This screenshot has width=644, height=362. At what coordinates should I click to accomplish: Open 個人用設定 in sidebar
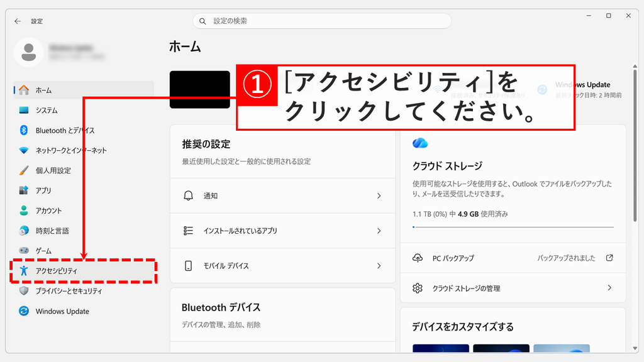(84, 170)
